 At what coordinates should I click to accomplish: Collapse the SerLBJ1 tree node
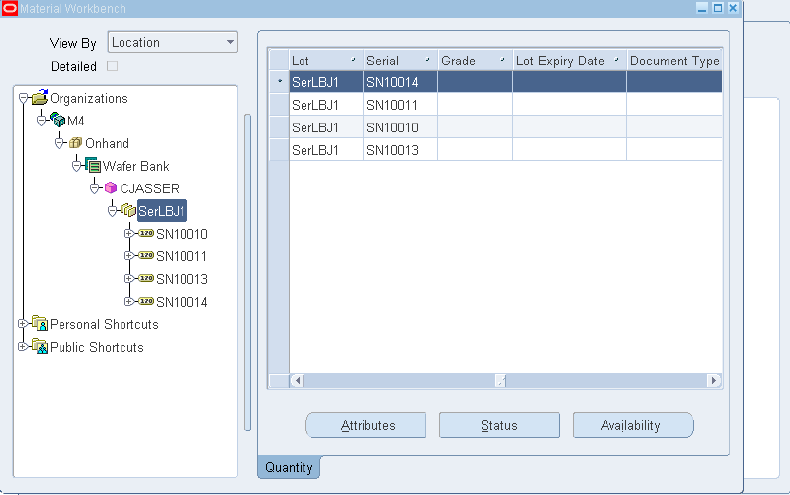(x=112, y=211)
